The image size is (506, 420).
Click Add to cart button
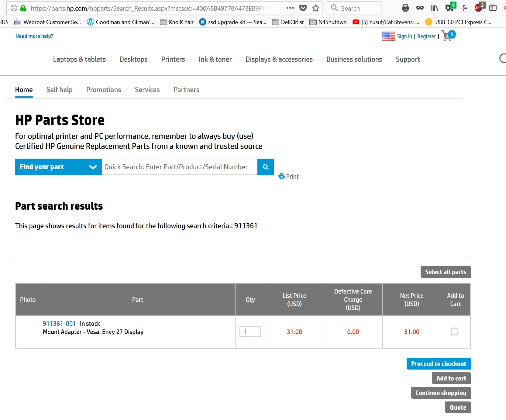pos(451,378)
